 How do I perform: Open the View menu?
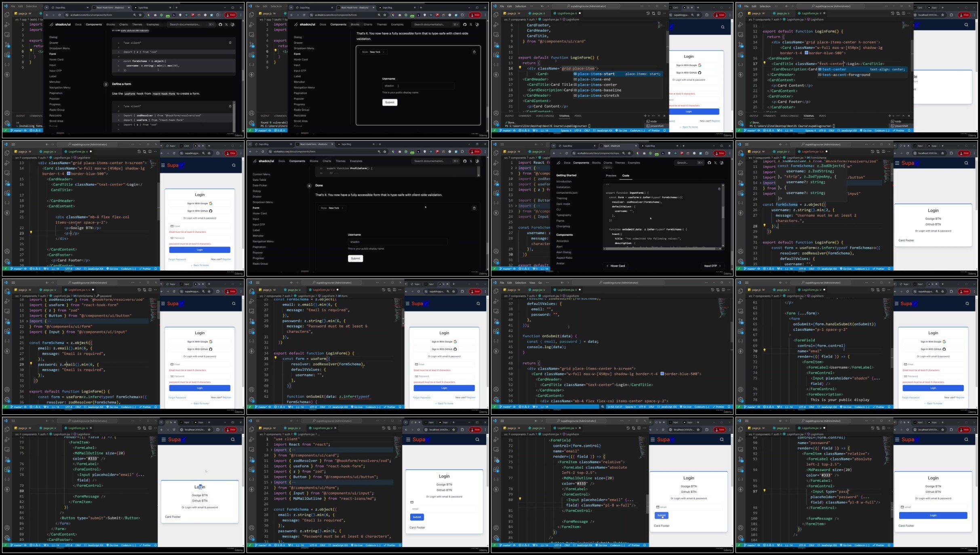532,283
